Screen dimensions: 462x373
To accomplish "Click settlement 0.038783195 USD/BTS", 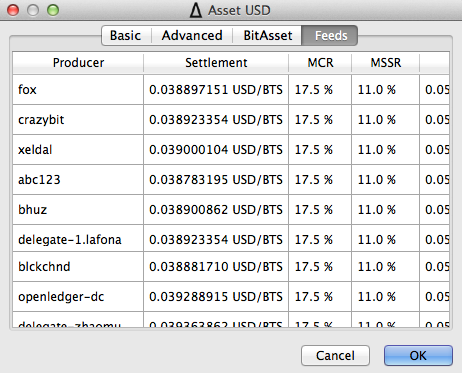I will (x=216, y=180).
